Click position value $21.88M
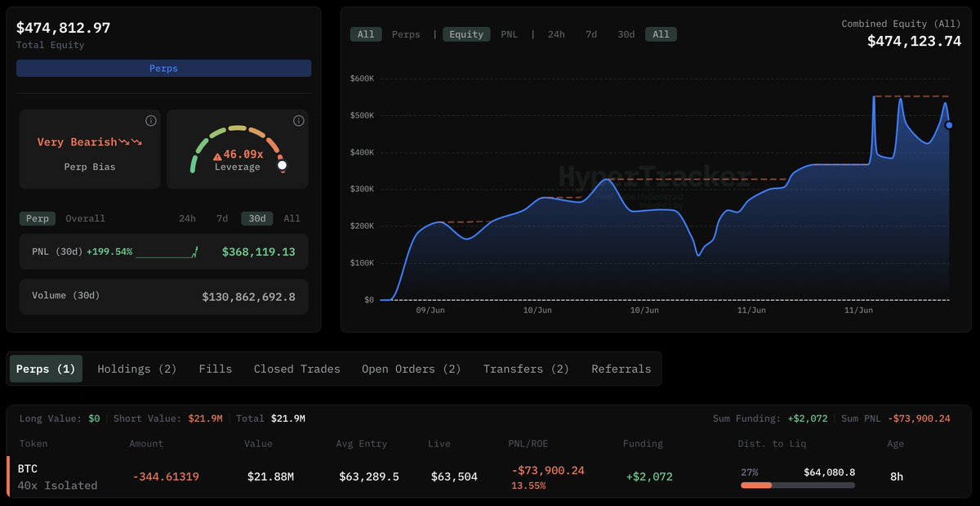 (x=270, y=477)
